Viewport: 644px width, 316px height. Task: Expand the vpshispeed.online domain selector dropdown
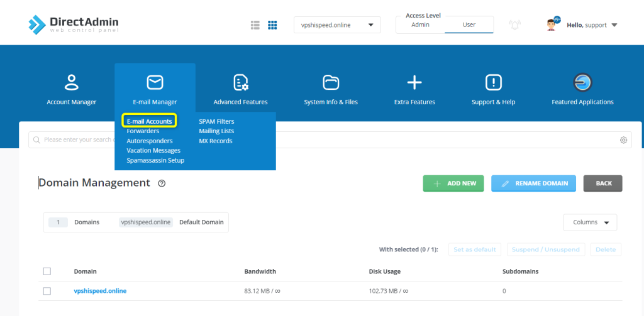(x=337, y=25)
